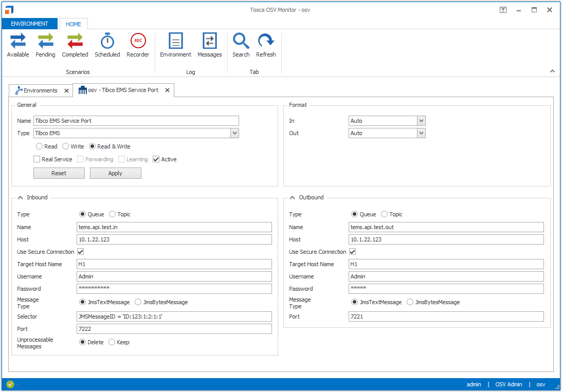Switch to the ENVIRONMENT ribbon tab

(29, 24)
